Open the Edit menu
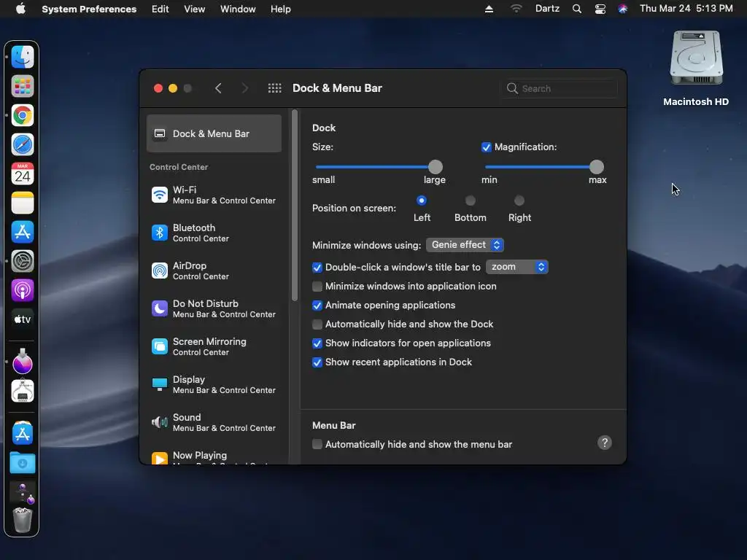The height and width of the screenshot is (560, 747). [160, 9]
